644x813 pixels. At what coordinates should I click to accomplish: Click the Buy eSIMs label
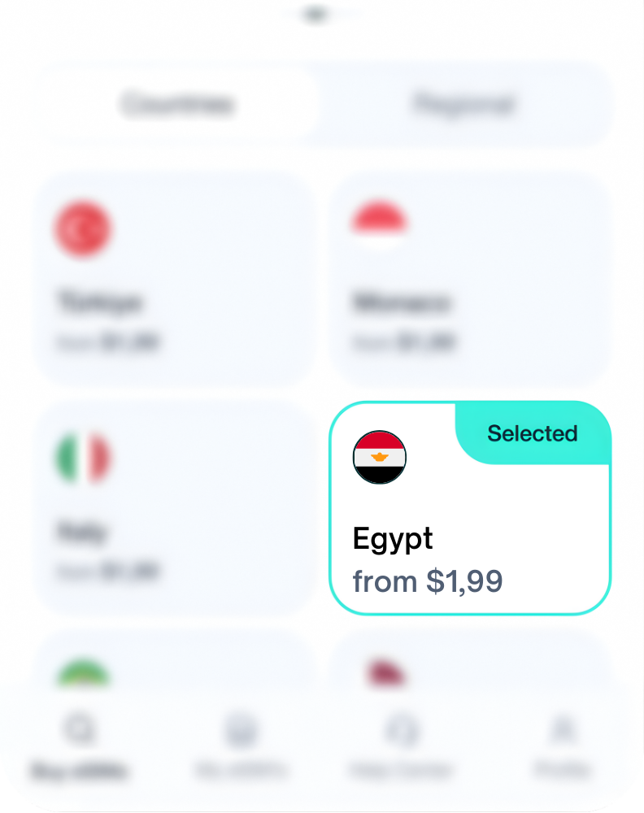(x=80, y=770)
